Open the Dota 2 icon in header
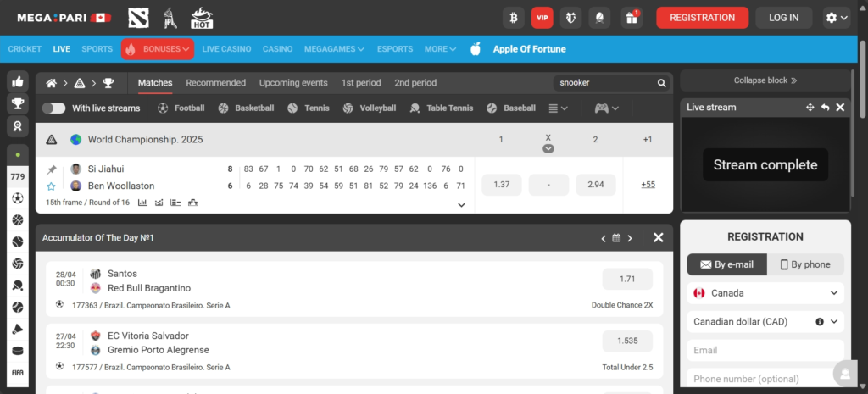868x394 pixels. click(x=138, y=18)
